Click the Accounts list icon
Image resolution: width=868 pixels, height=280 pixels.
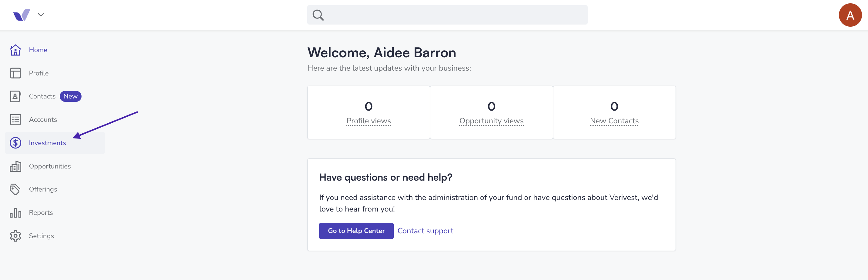click(x=15, y=120)
